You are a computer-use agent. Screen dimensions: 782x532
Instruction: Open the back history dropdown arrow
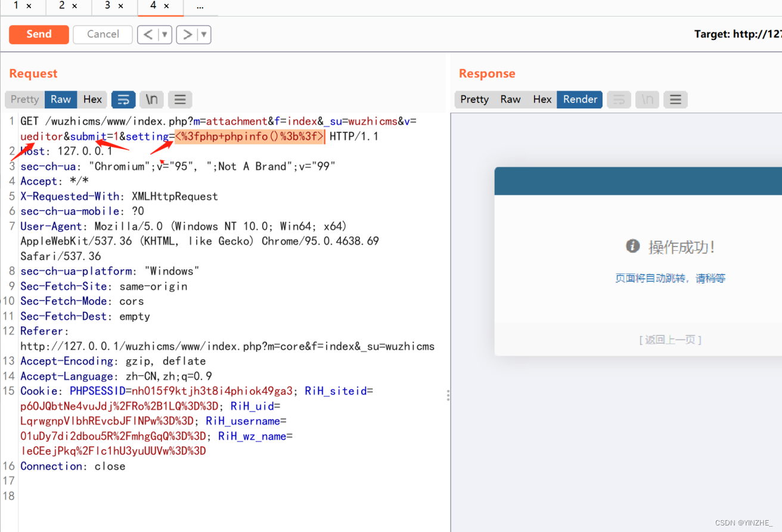165,35
